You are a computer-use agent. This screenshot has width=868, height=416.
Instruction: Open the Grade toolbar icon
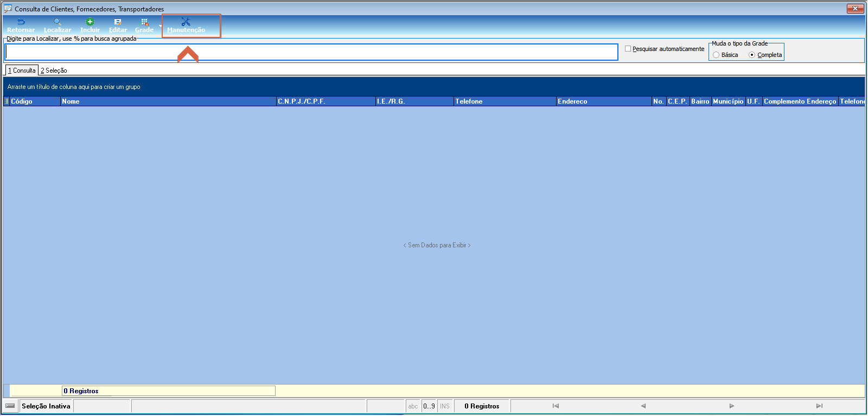(x=144, y=22)
